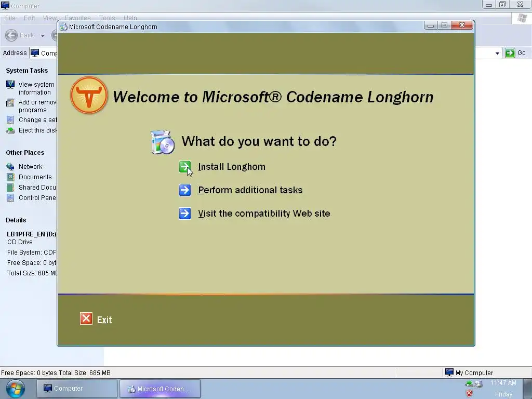Switch to Computer taskbar button
The height and width of the screenshot is (399, 532).
coord(77,389)
